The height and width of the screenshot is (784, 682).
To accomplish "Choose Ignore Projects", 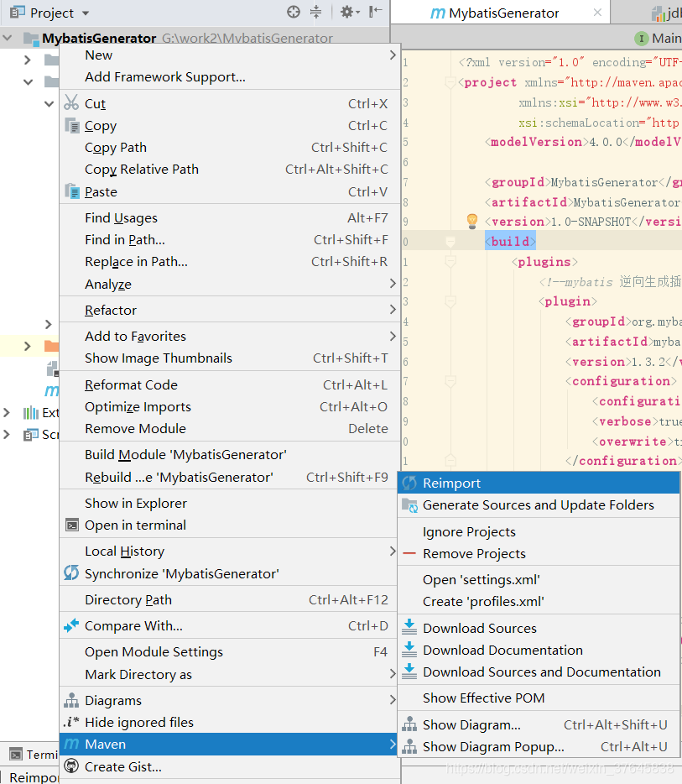I will [x=539, y=531].
